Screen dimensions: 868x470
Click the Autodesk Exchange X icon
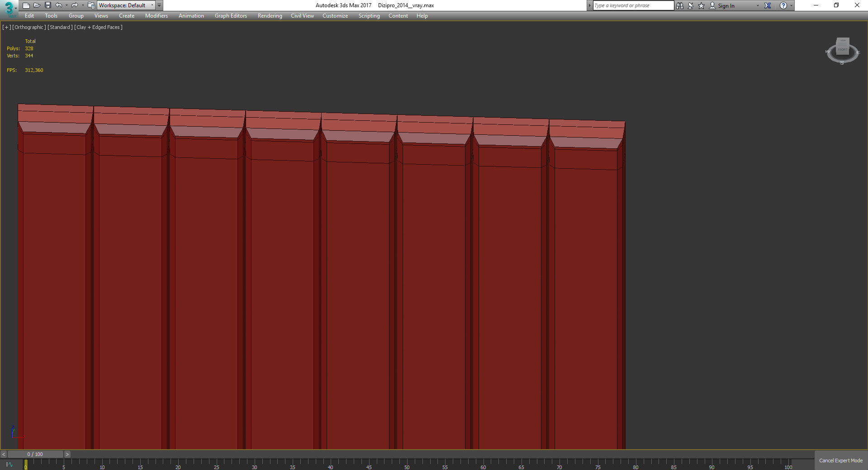[768, 5]
